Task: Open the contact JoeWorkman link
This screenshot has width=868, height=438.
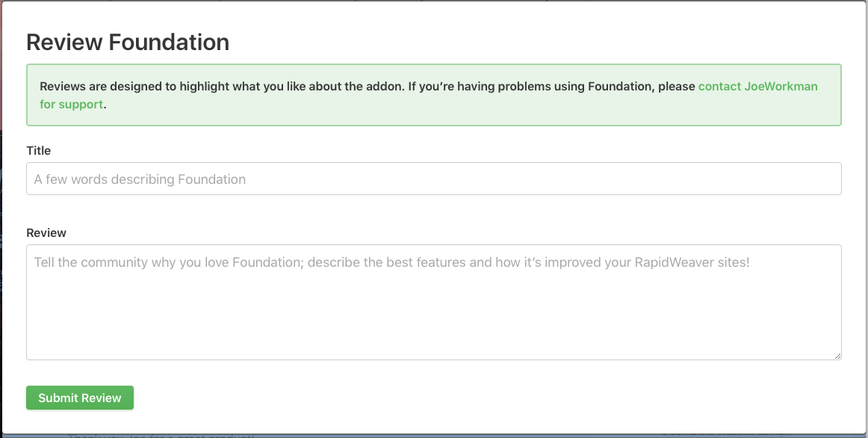Action: 757,86
